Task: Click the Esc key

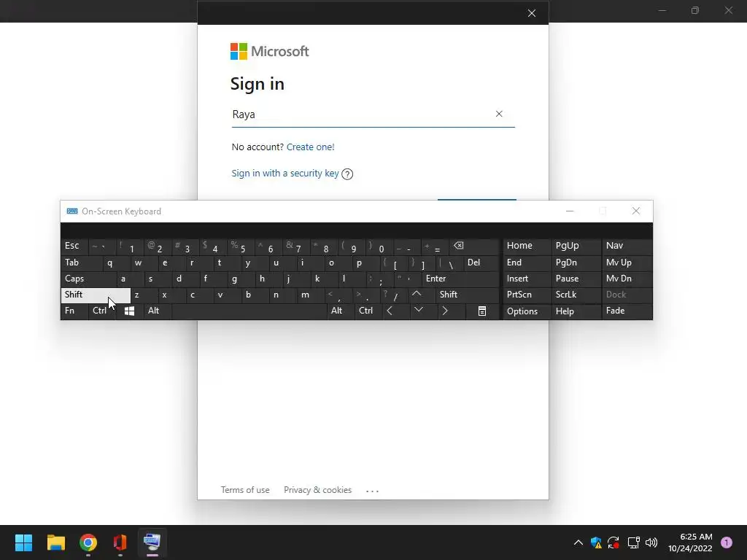Action: tap(74, 246)
